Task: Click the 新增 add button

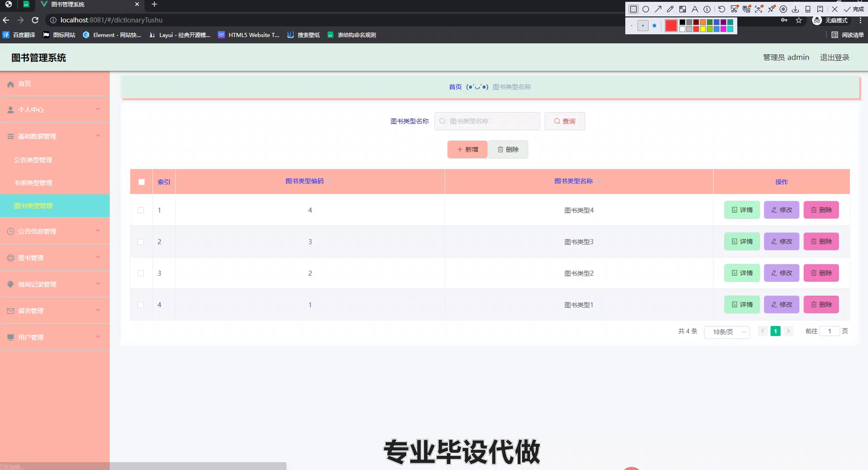Action: click(467, 150)
